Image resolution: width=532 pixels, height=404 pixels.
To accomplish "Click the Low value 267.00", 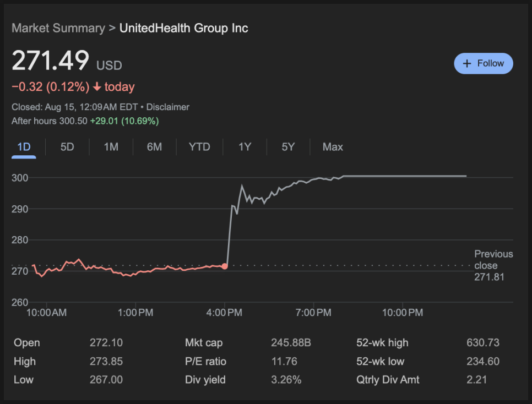I will tap(106, 380).
